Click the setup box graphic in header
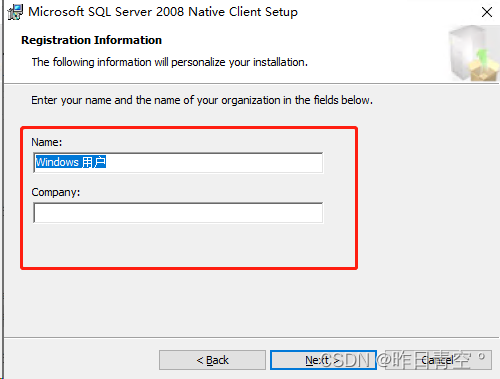This screenshot has height=379, width=500. pyautogui.click(x=474, y=53)
